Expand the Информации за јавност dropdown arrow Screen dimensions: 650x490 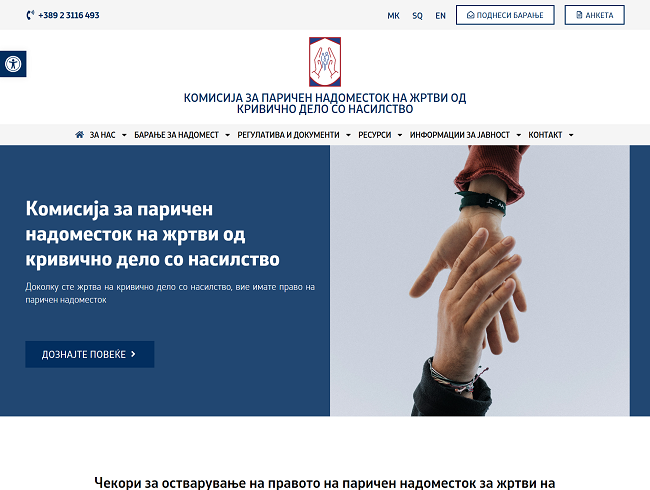pos(519,135)
